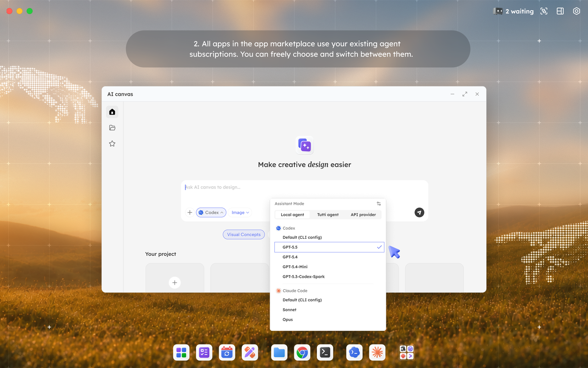The image size is (588, 368).
Task: Click the AI canvas window title
Action: coord(120,94)
